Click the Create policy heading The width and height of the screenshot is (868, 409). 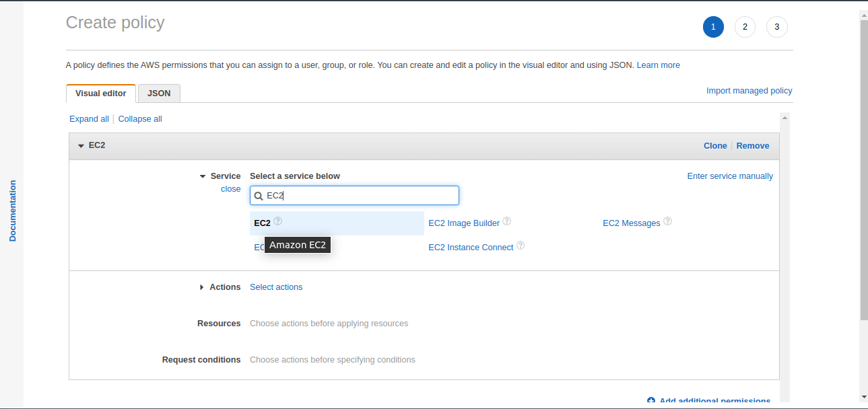tap(115, 22)
